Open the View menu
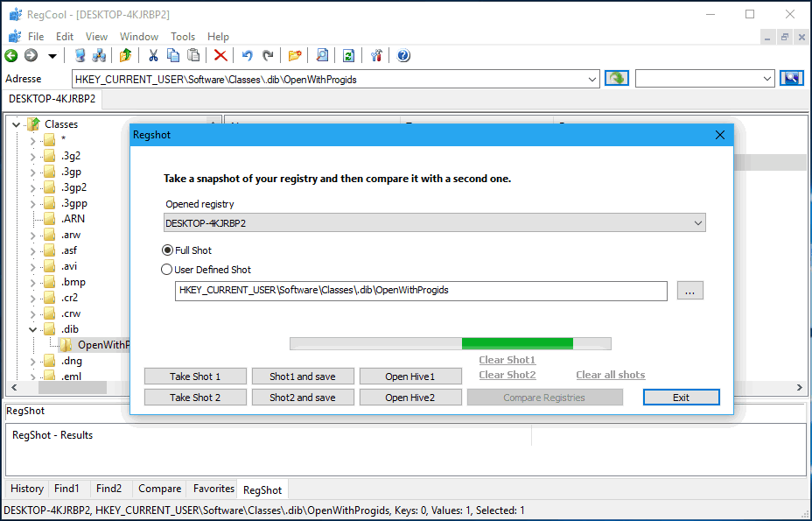Screen dimensions: 812x521 click(96, 37)
